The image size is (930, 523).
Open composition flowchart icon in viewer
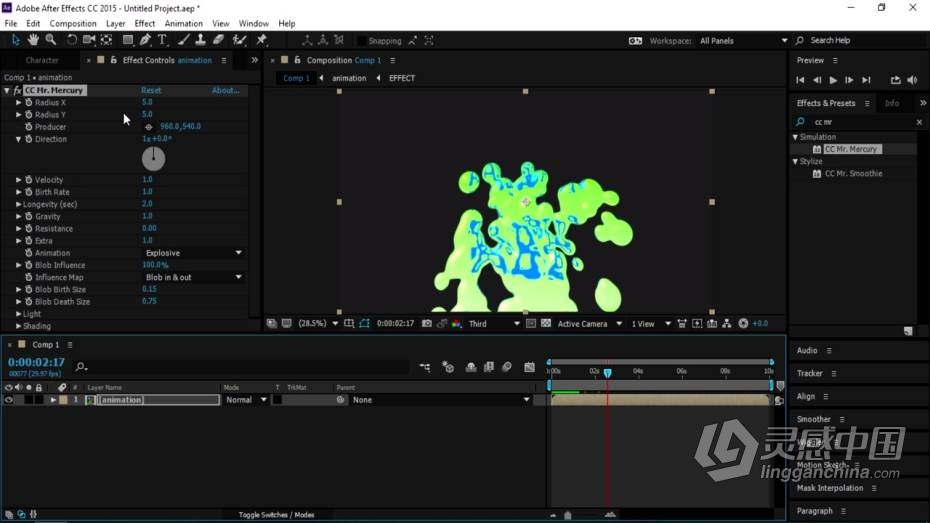pos(727,324)
